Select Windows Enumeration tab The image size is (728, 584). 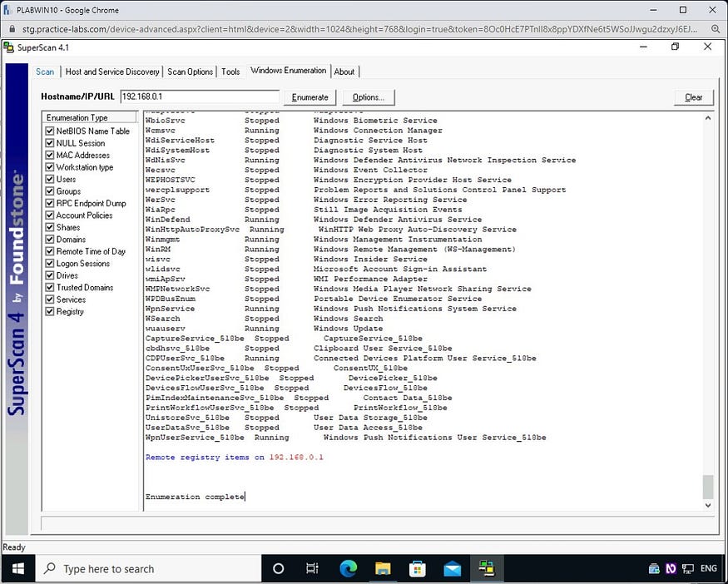[289, 71]
